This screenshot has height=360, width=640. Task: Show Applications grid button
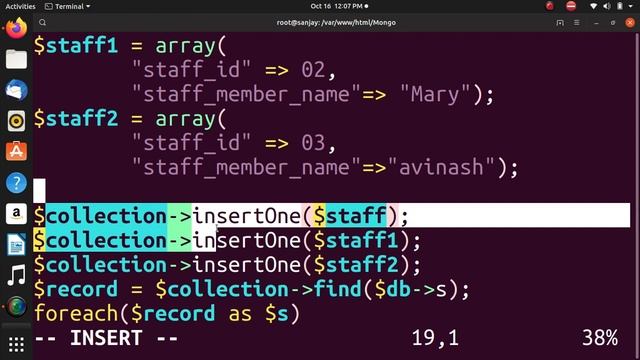(x=16, y=344)
